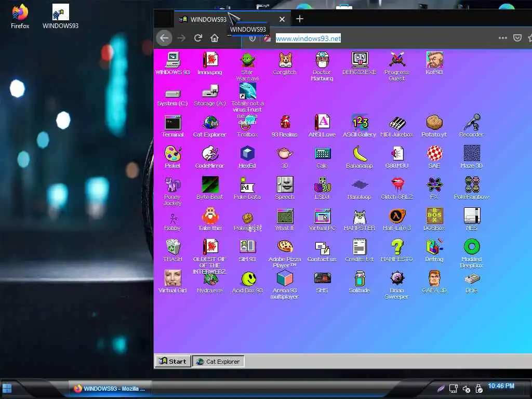Go back in Firefox
The width and height of the screenshot is (532, 399).
click(164, 38)
